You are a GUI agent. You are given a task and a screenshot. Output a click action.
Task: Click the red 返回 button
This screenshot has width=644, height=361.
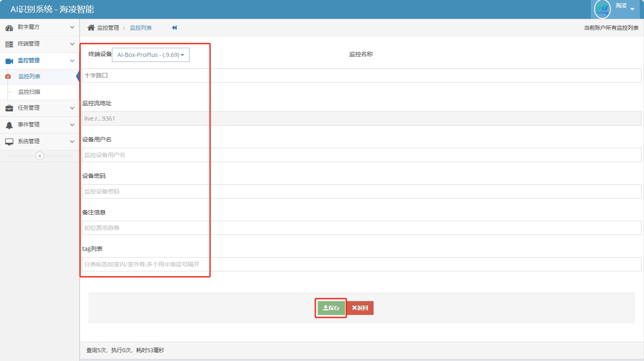coord(360,308)
